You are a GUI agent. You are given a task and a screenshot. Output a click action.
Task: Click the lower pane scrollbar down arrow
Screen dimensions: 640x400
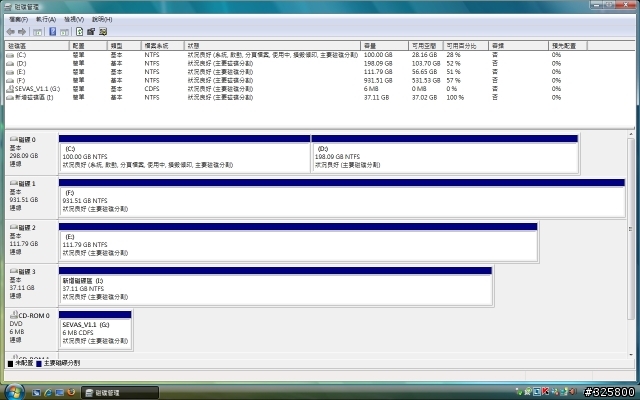(631, 356)
